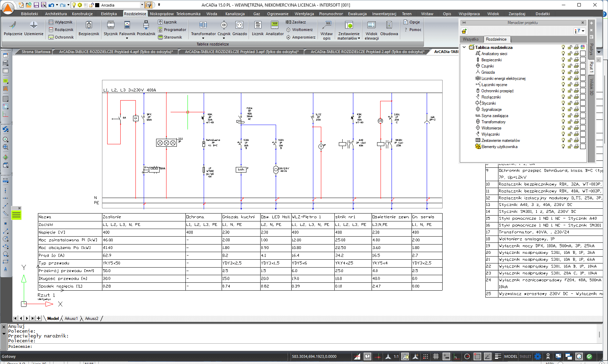Screen dimensions: 608x364
Task: Open Widok elewacji view
Action: (x=372, y=30)
